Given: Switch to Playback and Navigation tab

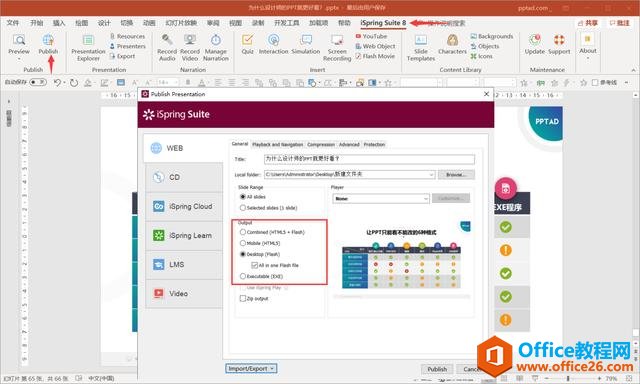Looking at the screenshot, I should pos(278,144).
